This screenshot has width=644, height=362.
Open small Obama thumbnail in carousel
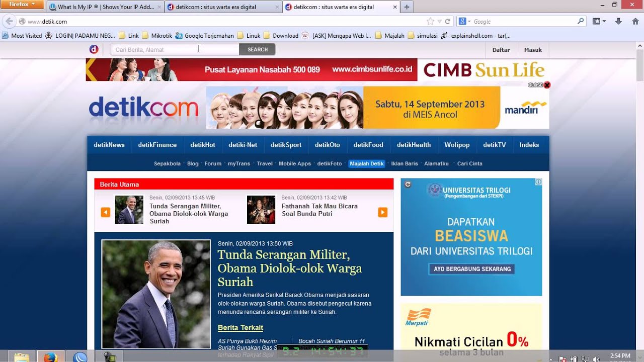click(129, 210)
